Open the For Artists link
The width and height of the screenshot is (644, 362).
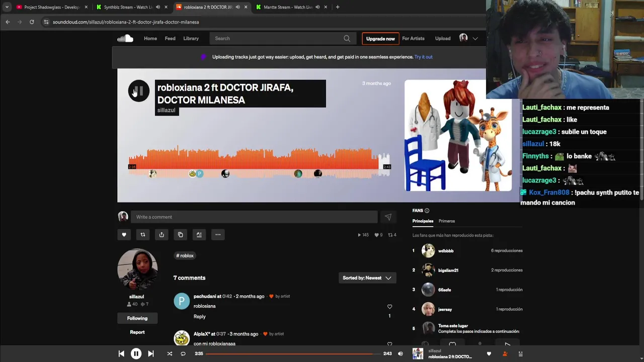413,38
